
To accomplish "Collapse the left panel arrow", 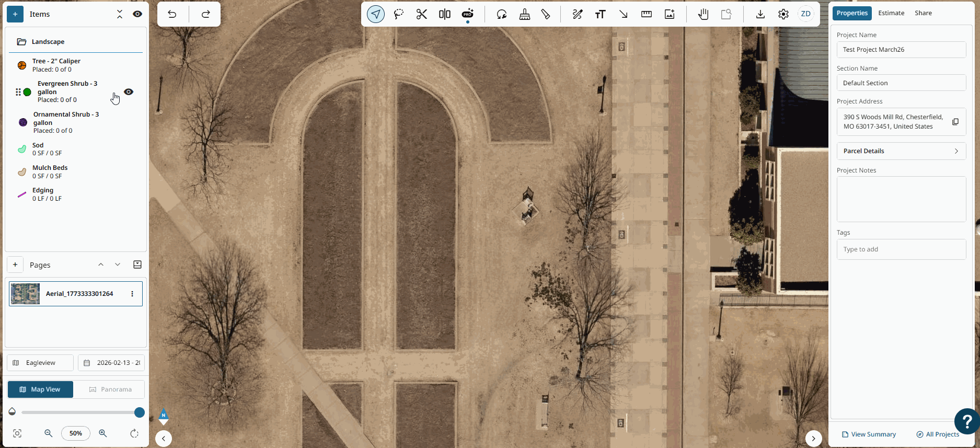I will (164, 439).
